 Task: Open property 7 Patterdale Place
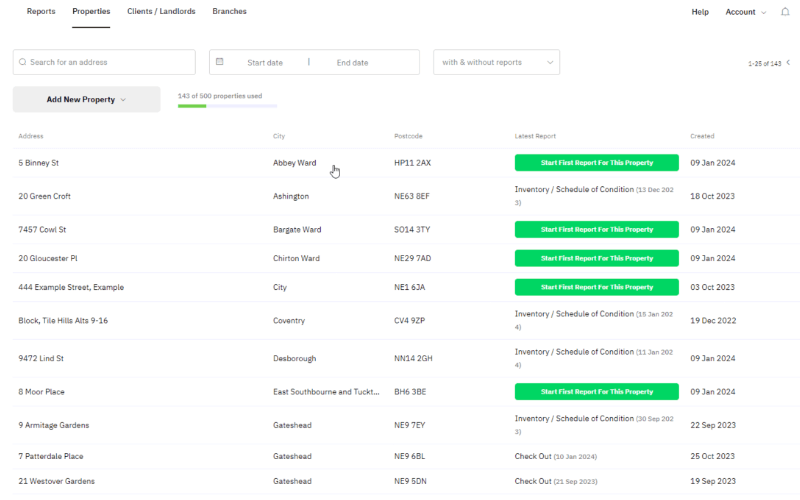pos(51,456)
